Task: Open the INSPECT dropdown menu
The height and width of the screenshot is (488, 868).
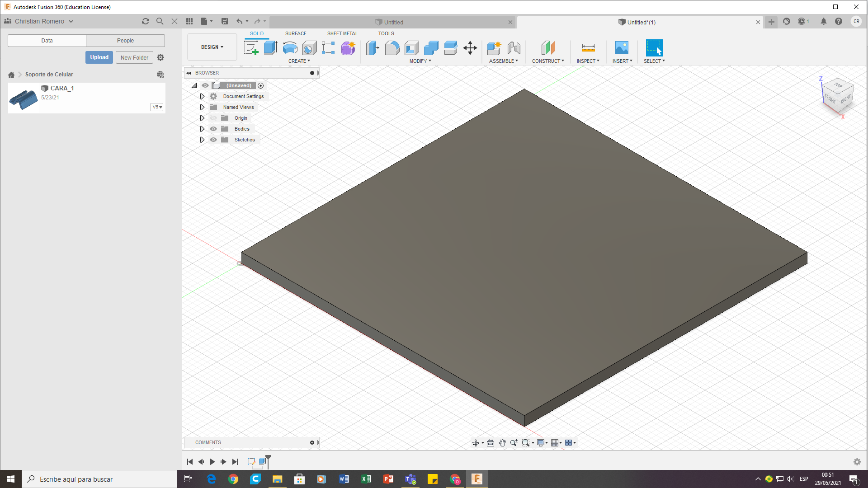Action: click(x=588, y=61)
